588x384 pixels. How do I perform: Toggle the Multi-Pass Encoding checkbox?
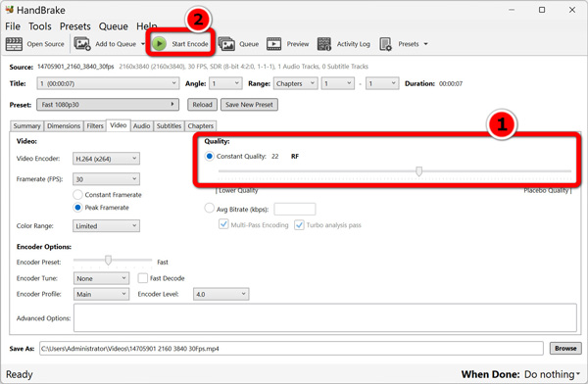tap(223, 224)
